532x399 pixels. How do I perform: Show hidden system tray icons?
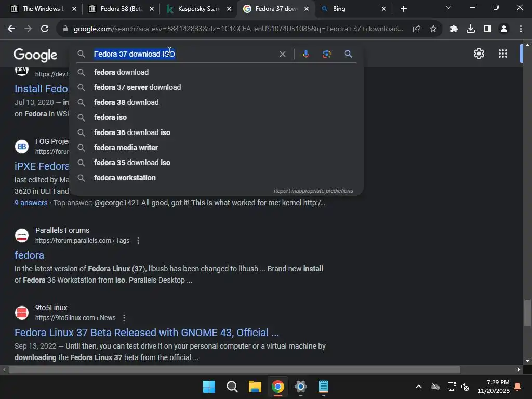(x=419, y=387)
